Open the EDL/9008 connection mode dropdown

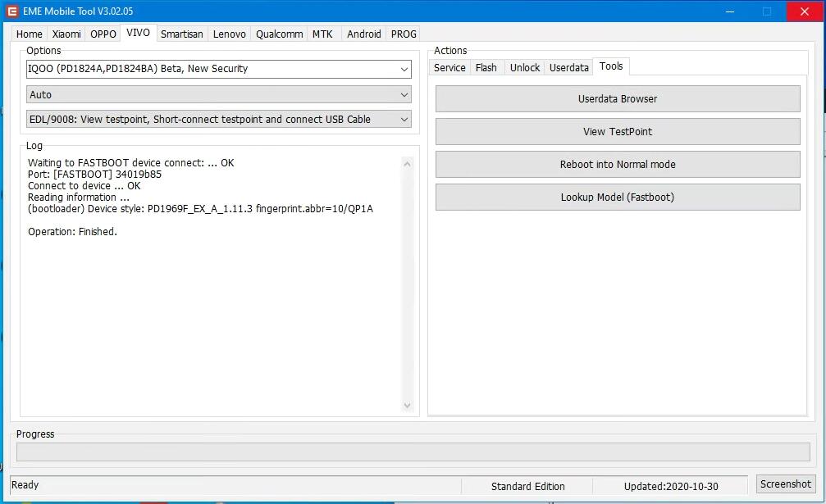tap(219, 120)
